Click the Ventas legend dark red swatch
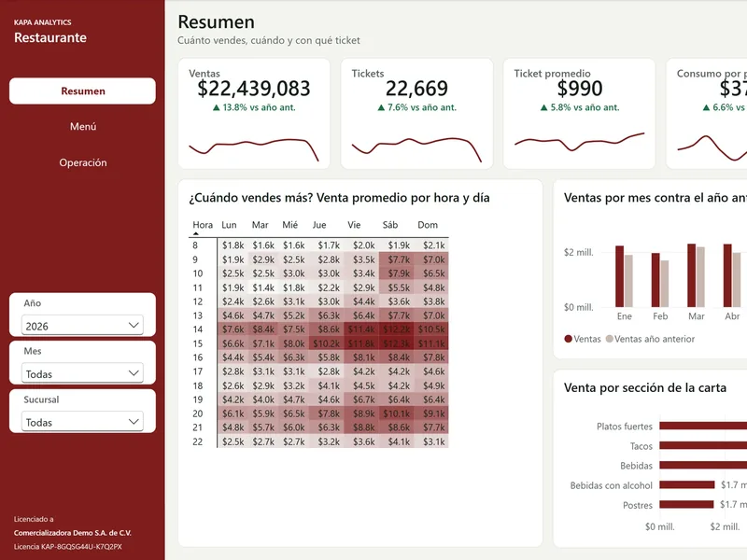 [x=568, y=339]
